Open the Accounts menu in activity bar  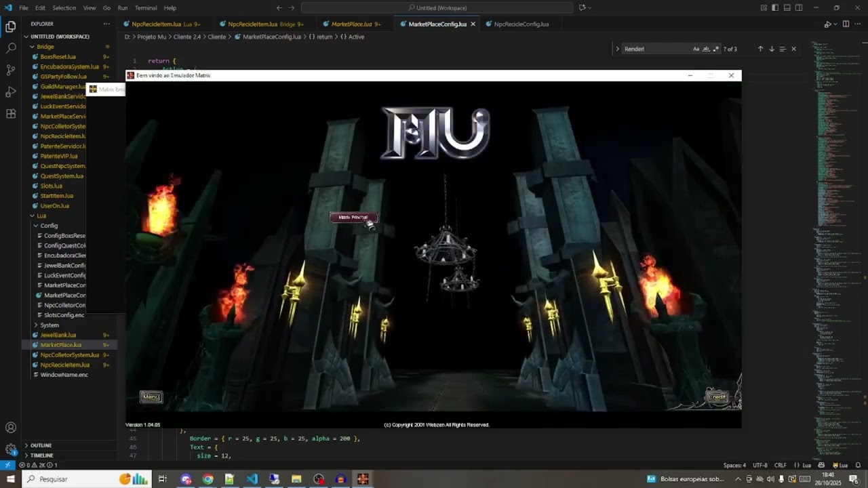(11, 428)
